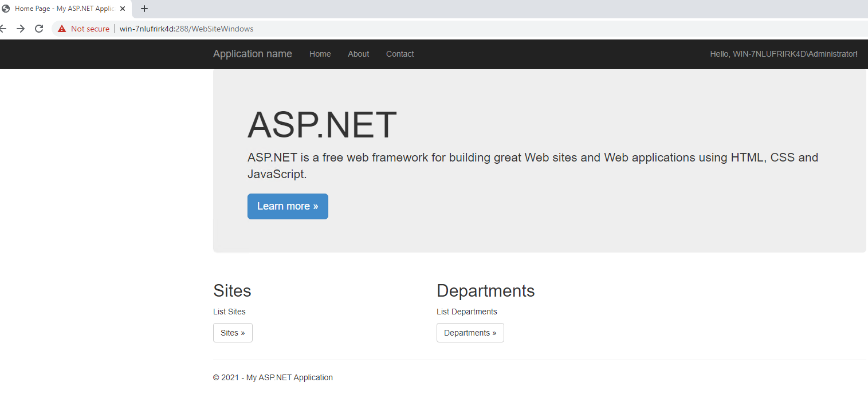Click the Sites section heading

pos(232,291)
